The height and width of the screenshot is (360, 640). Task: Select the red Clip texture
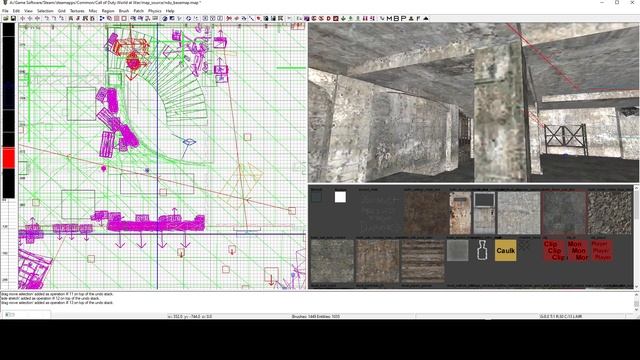click(x=554, y=250)
